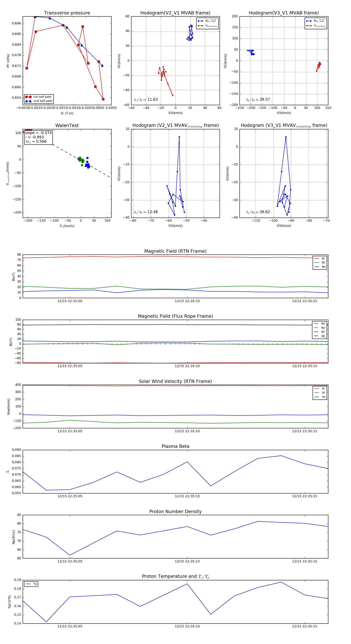351x644 pixels.
Task: Click the topmost point in V2_V1 MVAV remaining hodogram
Action: (179, 137)
